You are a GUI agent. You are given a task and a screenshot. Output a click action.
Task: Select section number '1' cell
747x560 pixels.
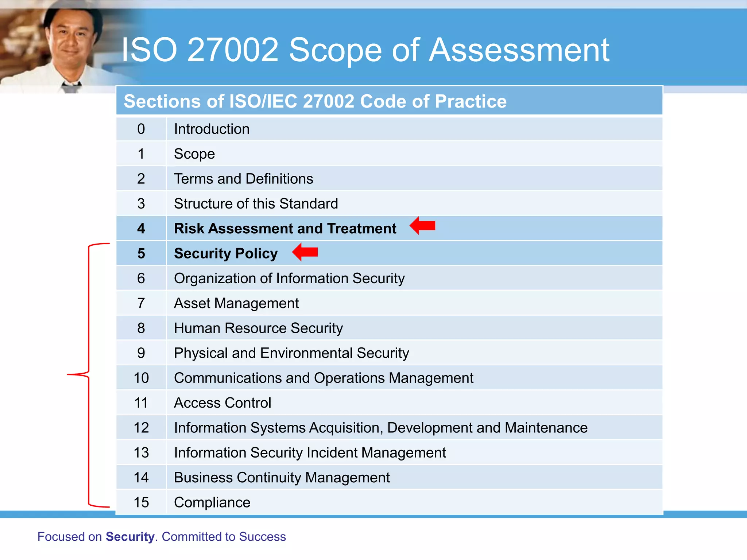[141, 154]
